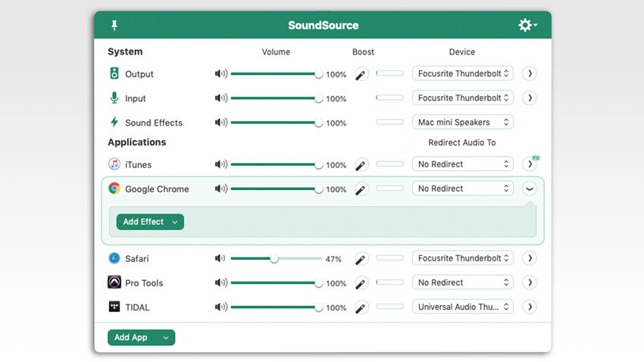Click the TIDAL volume slider
Viewport: 644px width, 362px height.
point(277,307)
